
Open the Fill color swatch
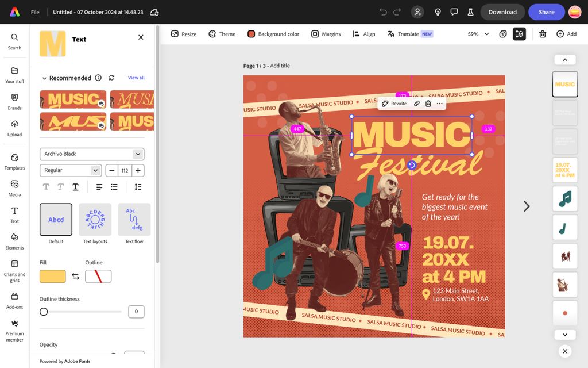(x=52, y=276)
